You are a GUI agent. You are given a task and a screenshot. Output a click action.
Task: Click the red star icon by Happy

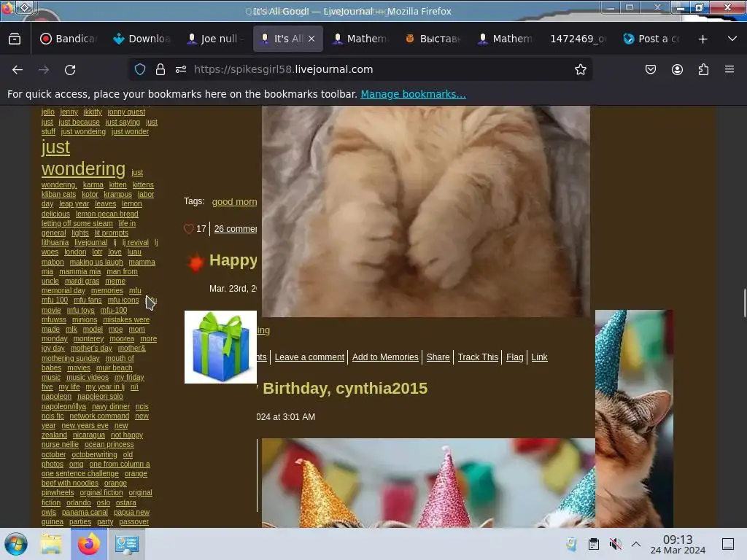tap(196, 262)
